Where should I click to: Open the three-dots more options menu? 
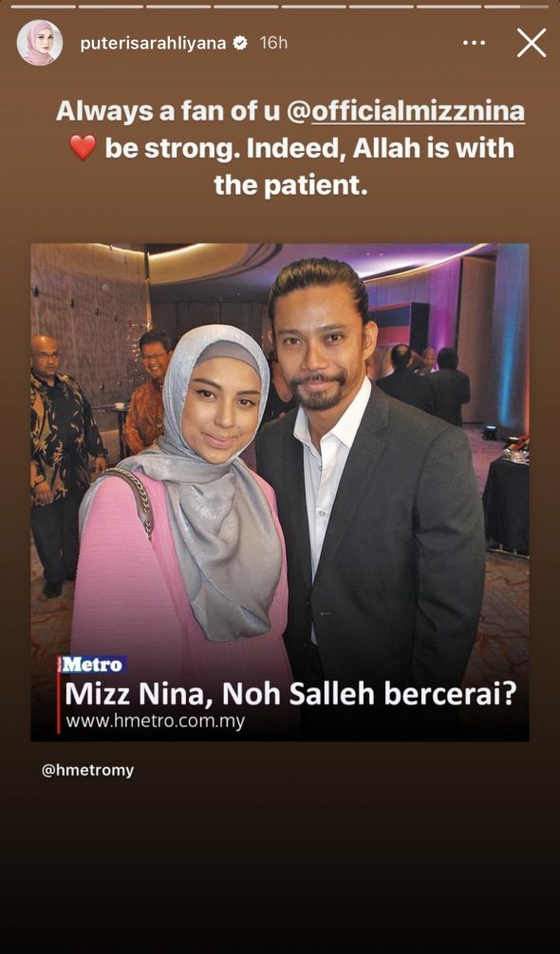click(474, 43)
